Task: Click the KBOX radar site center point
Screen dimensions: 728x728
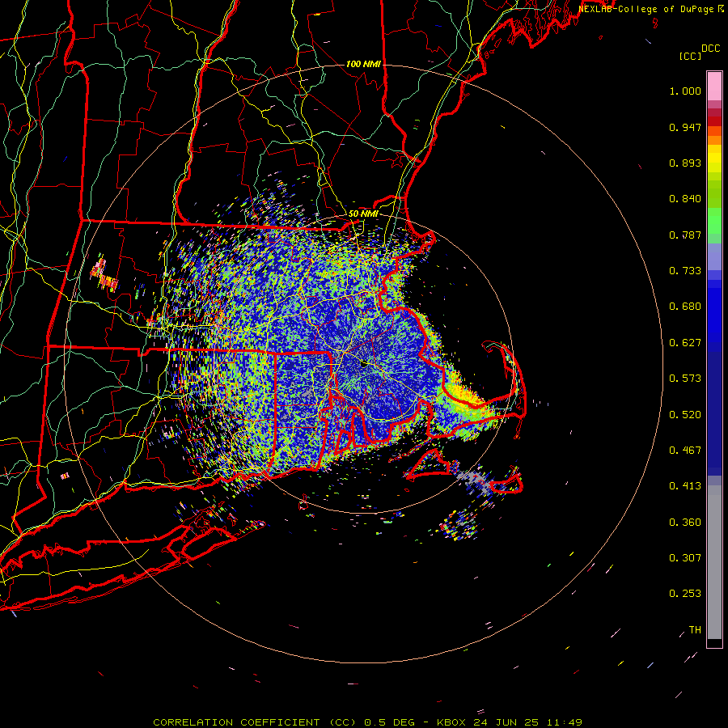Action: pyautogui.click(x=365, y=365)
